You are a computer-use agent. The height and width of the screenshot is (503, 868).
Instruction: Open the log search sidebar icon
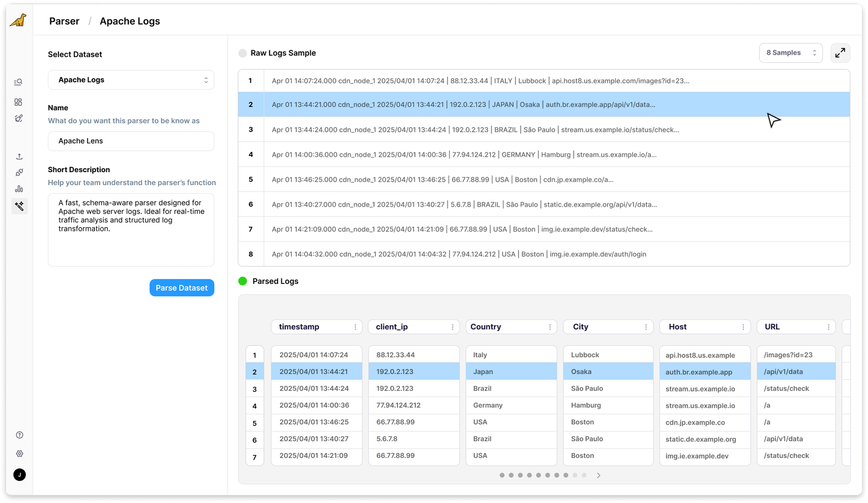pos(18,82)
